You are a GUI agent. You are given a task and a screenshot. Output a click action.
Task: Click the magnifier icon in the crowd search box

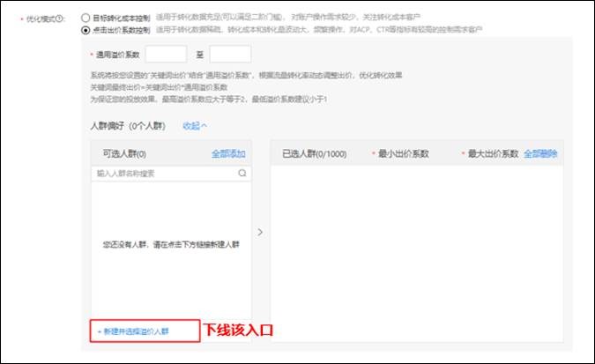pyautogui.click(x=242, y=174)
